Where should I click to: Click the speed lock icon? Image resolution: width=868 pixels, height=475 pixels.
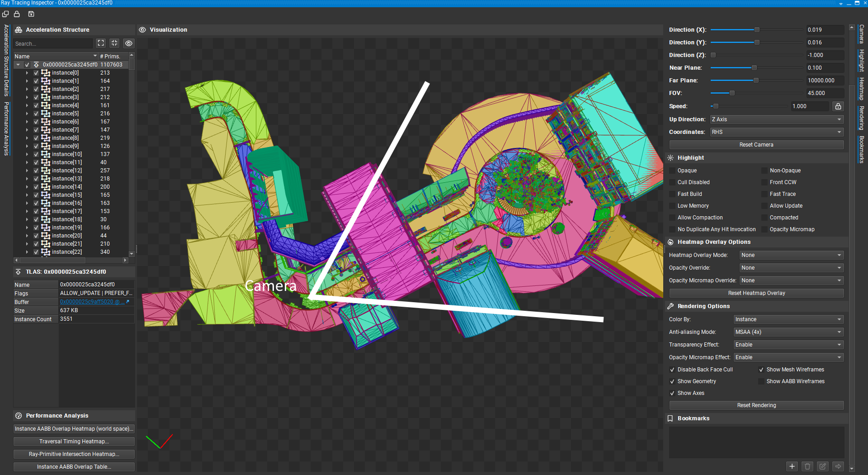[838, 106]
